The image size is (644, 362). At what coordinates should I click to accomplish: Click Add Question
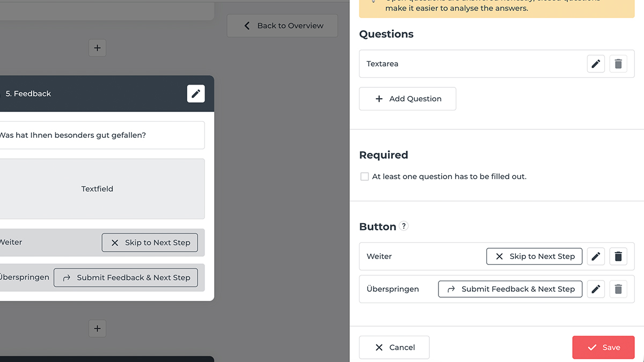407,99
